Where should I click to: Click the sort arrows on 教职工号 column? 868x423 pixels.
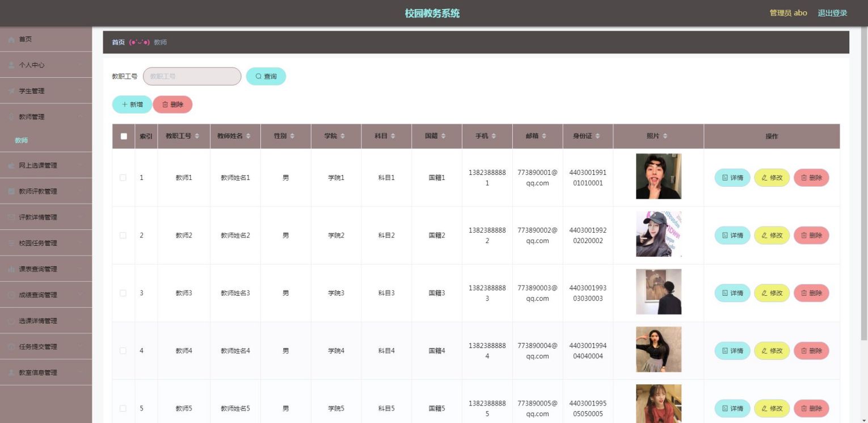coord(197,136)
